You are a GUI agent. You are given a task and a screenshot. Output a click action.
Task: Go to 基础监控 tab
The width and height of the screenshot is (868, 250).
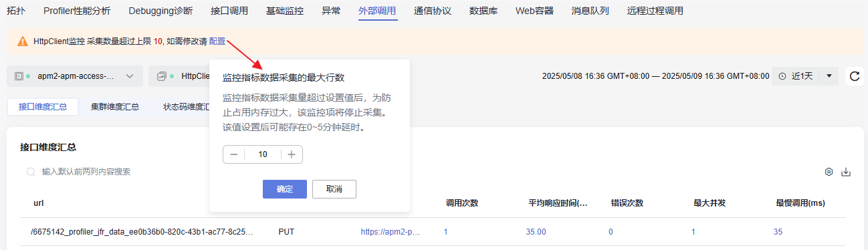click(x=284, y=11)
